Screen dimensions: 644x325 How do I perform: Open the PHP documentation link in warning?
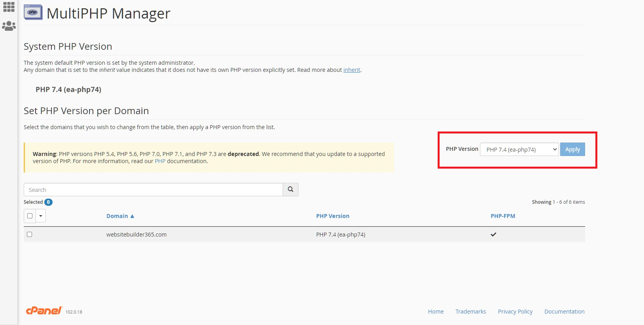(160, 161)
